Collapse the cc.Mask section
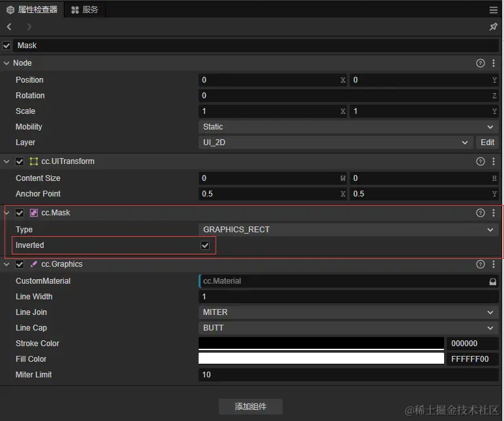 7,213
